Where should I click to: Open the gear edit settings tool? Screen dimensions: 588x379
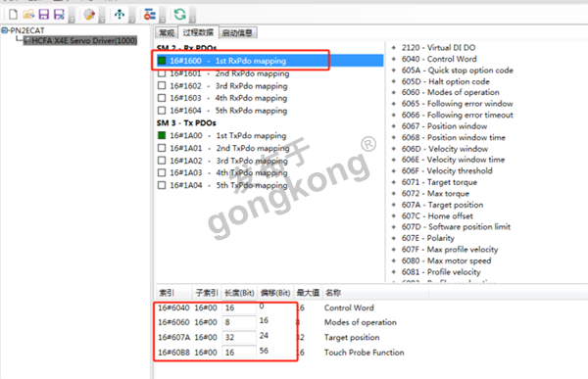[x=89, y=15]
